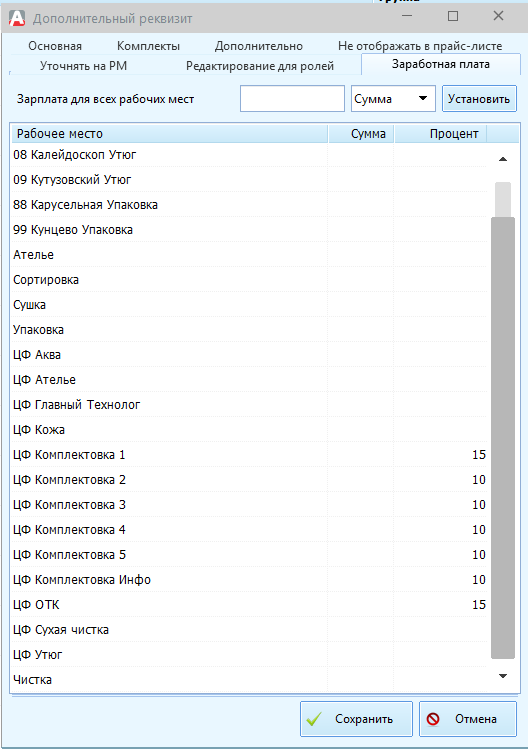The height and width of the screenshot is (749, 528).
Task: Click percent value 10 for ЦФ Комплектовка 4
Action: pos(479,530)
